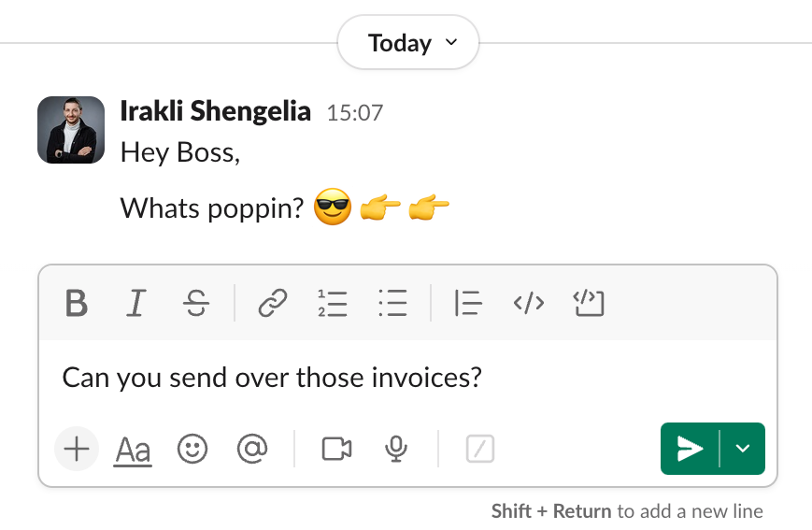Click the plus attachment button
Viewport: 812px width, 530px height.
(77, 450)
